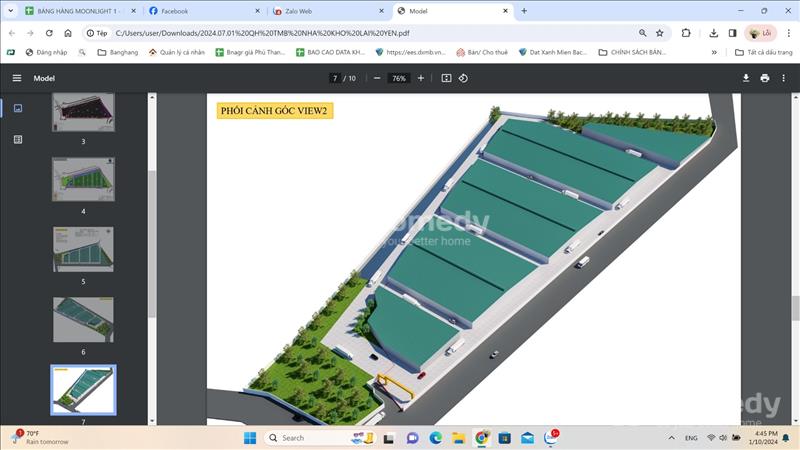
Task: Select page 3 thumbnail
Action: pos(83,112)
